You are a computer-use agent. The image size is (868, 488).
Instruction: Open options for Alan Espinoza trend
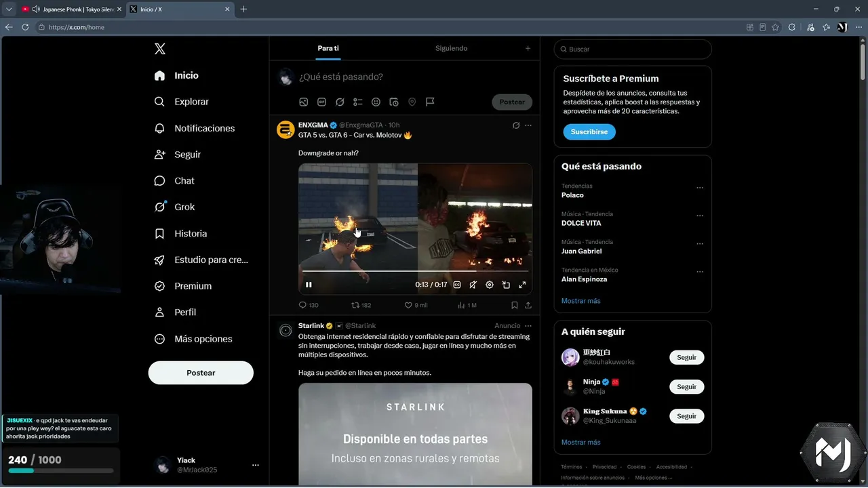click(700, 272)
